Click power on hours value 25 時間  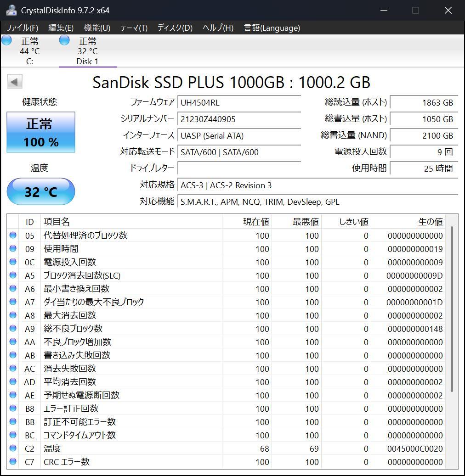(424, 168)
